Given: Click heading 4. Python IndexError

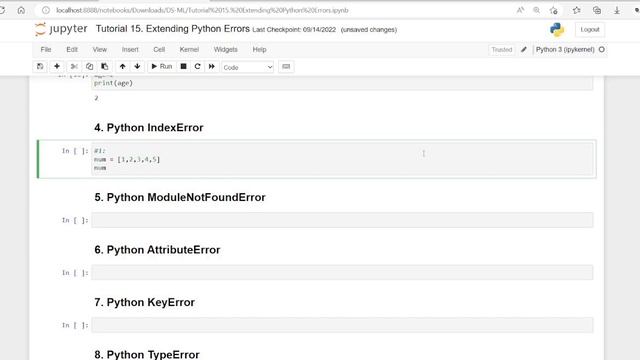Looking at the screenshot, I should [x=149, y=128].
